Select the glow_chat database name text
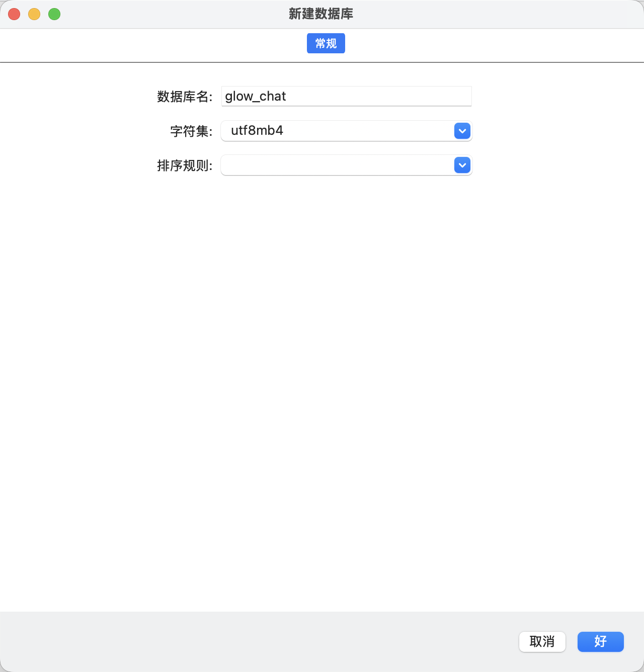Viewport: 644px width, 672px height. pyautogui.click(x=255, y=96)
